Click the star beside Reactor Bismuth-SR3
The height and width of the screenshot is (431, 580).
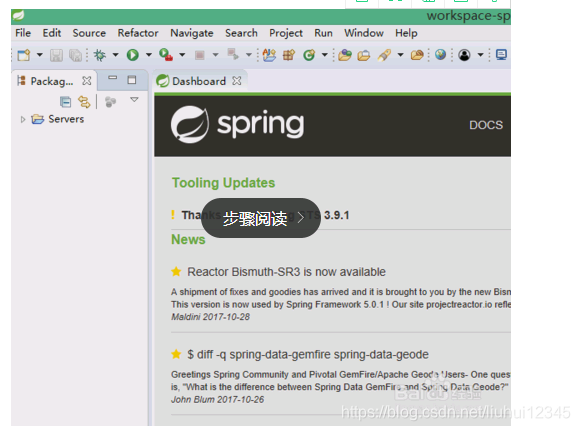[x=176, y=272]
